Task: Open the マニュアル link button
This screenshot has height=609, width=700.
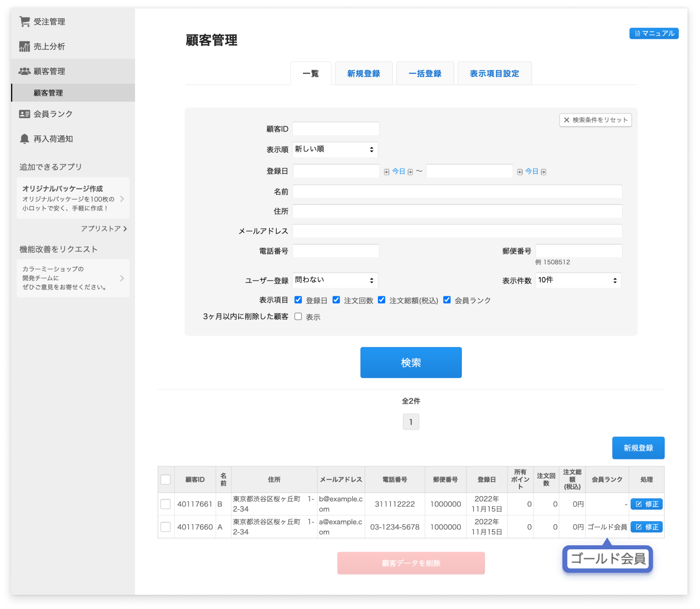Action: tap(654, 33)
